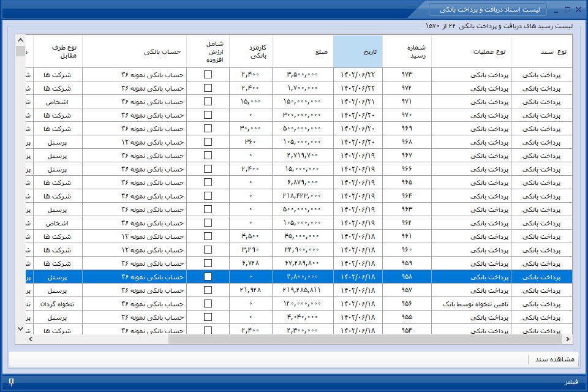The image size is (588, 392).
Task: Click the vertical scrollbar thumb
Action: click(x=21, y=51)
